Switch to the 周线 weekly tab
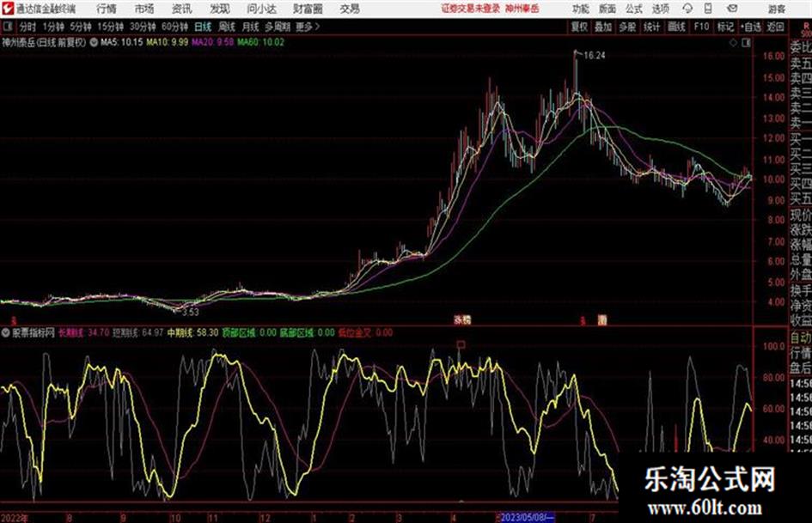This screenshot has height=523, width=812. (227, 27)
